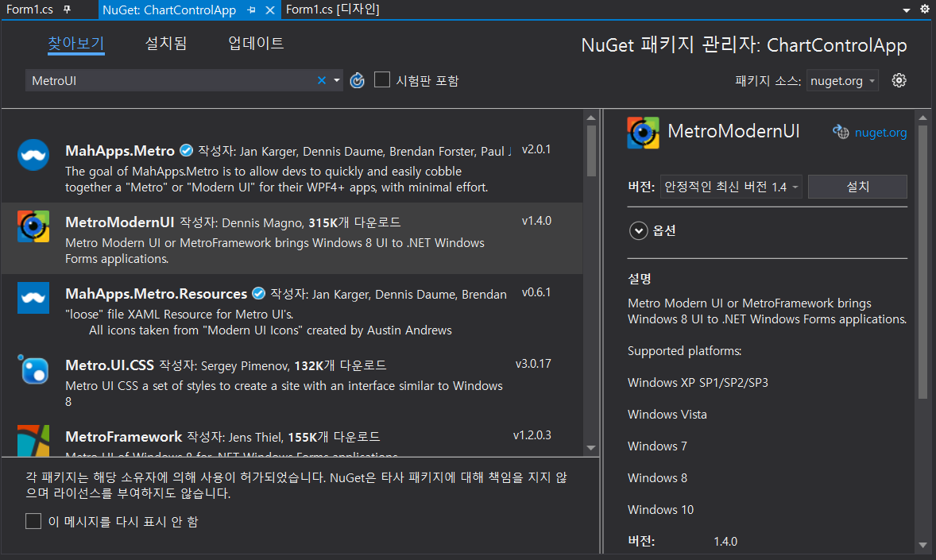
Task: Refresh the package search results
Action: [x=357, y=80]
